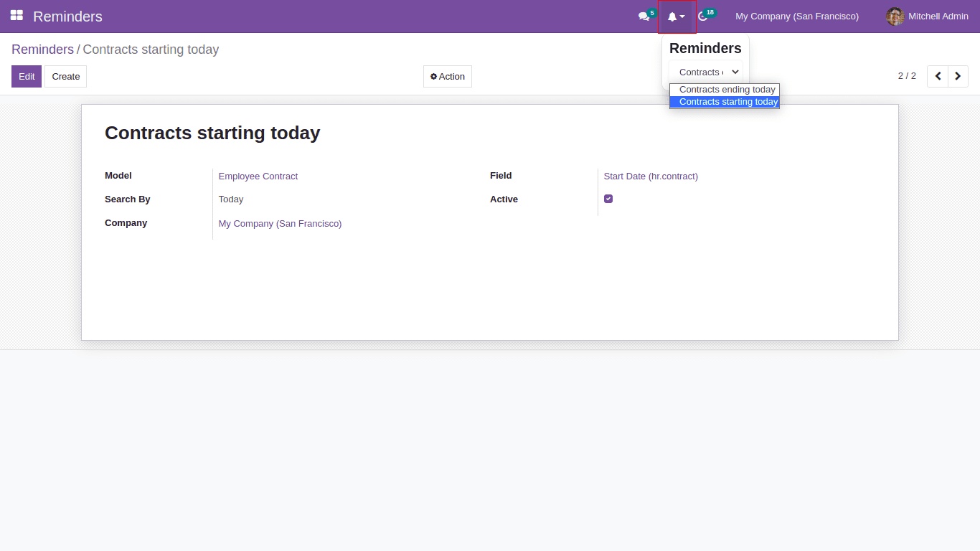The width and height of the screenshot is (980, 551).
Task: Click the Reminders bell icon
Action: [673, 17]
